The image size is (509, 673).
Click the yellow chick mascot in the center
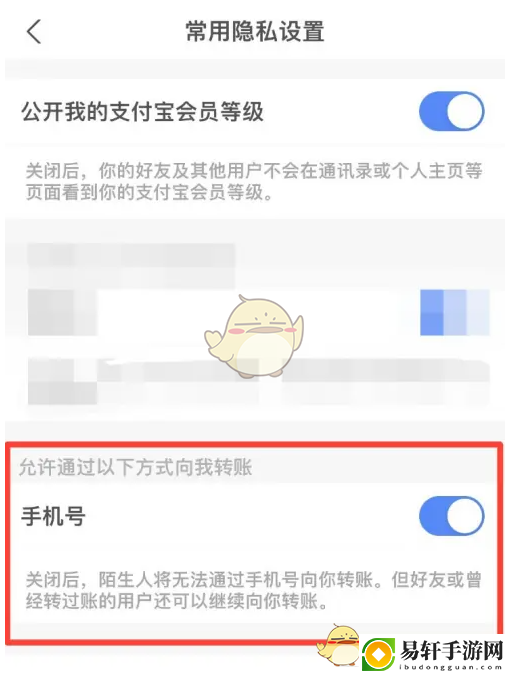(x=254, y=336)
